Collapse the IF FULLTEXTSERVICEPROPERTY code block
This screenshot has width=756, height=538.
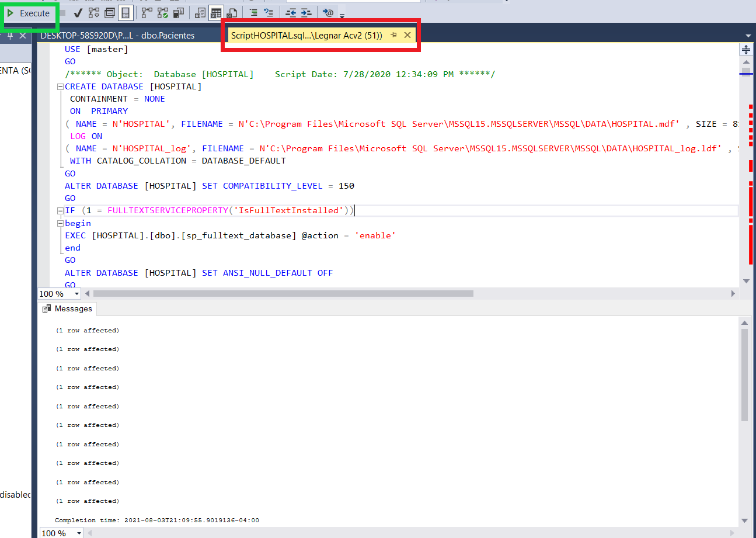tap(60, 210)
